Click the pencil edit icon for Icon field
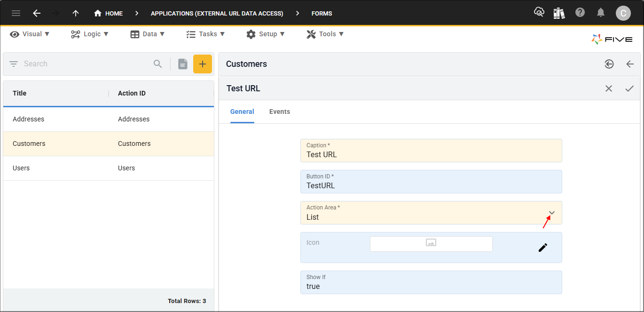Screen dimensions: 644x312 coord(543,248)
